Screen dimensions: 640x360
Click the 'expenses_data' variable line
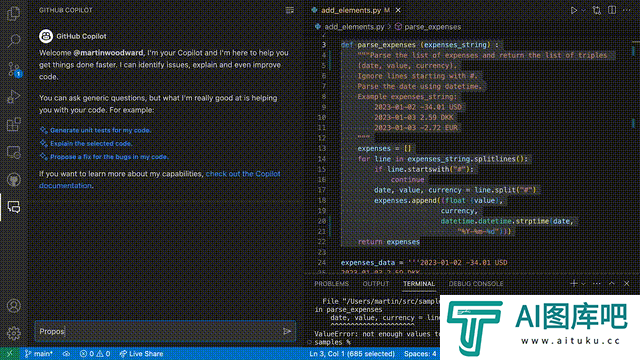[424, 262]
